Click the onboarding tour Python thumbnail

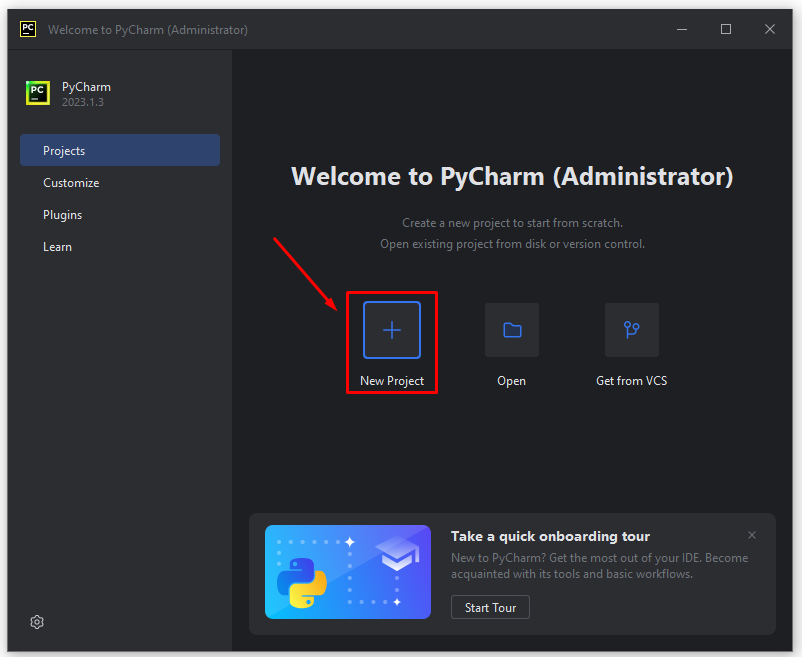[348, 572]
